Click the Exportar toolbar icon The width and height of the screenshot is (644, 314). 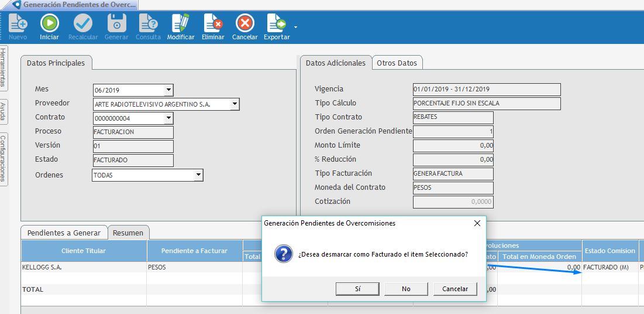coord(276,23)
